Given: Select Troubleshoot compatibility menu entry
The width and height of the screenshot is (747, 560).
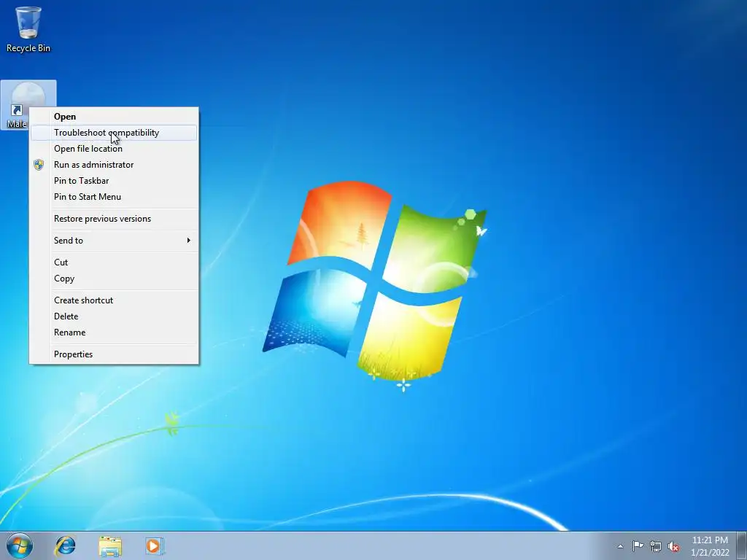Looking at the screenshot, I should [x=113, y=133].
